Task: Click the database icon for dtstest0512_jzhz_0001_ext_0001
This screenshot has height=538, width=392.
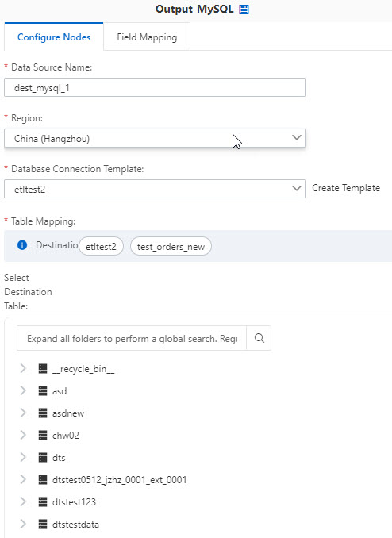Action: pyautogui.click(x=43, y=479)
